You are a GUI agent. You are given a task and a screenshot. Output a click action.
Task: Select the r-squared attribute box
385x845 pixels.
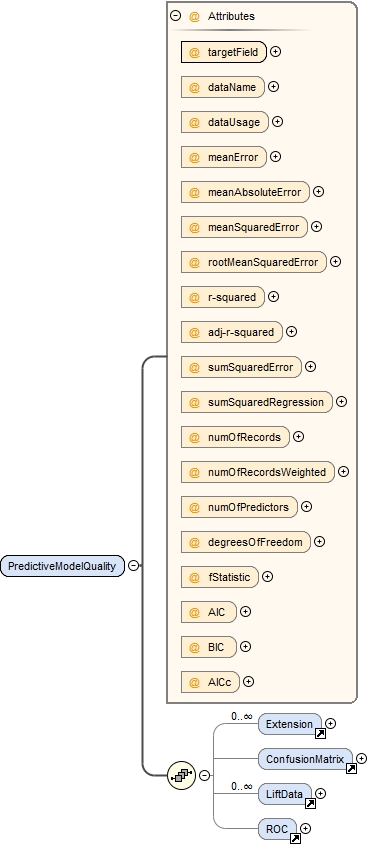(223, 297)
